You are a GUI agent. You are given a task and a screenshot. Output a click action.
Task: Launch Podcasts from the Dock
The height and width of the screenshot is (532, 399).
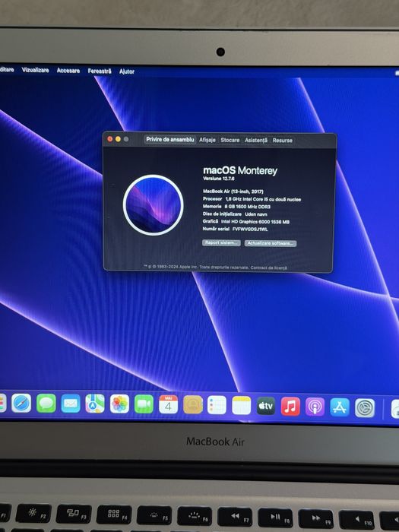tap(315, 407)
